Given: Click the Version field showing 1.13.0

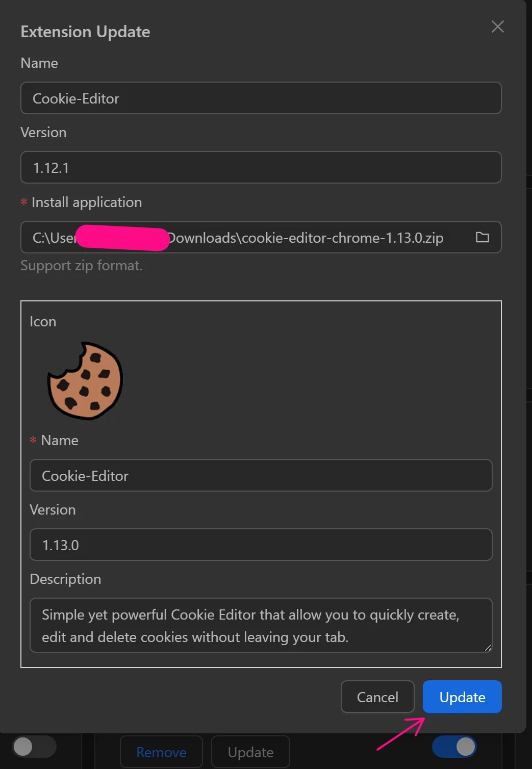Looking at the screenshot, I should click(261, 545).
